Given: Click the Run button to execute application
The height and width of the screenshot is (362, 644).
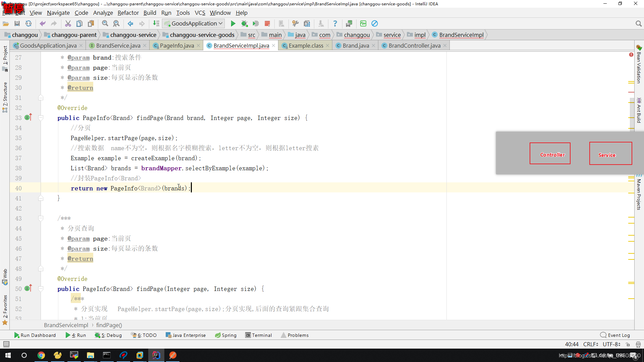Looking at the screenshot, I should click(233, 23).
